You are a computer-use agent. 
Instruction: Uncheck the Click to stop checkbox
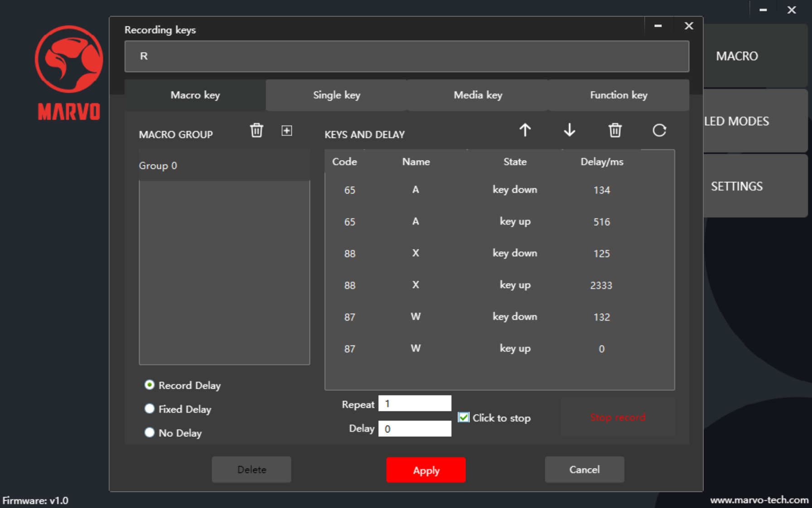[x=463, y=417]
